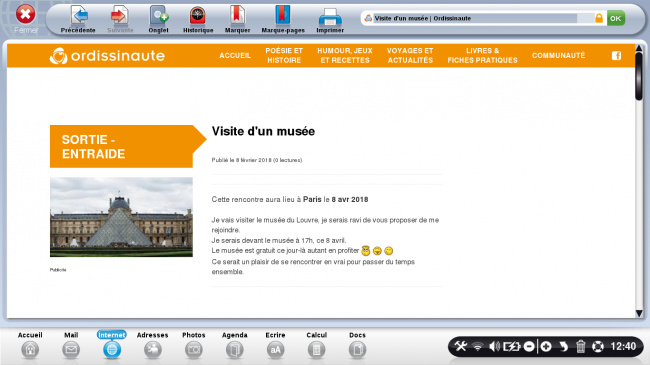Open the Communauté menu
This screenshot has width=650, height=365.
(558, 56)
